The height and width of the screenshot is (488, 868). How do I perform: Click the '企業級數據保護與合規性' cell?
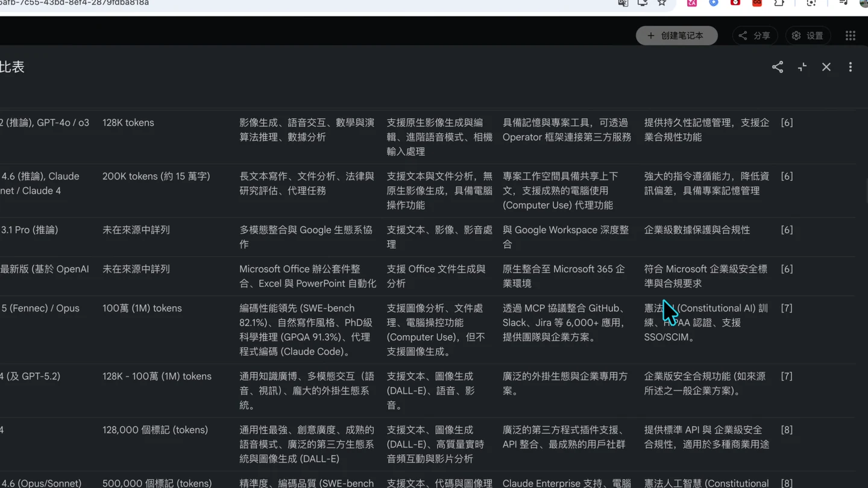tap(697, 230)
